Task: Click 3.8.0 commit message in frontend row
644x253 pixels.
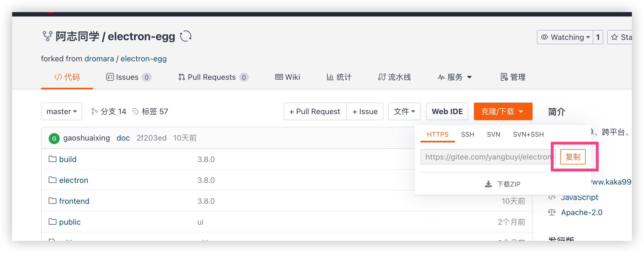Action: (206, 201)
